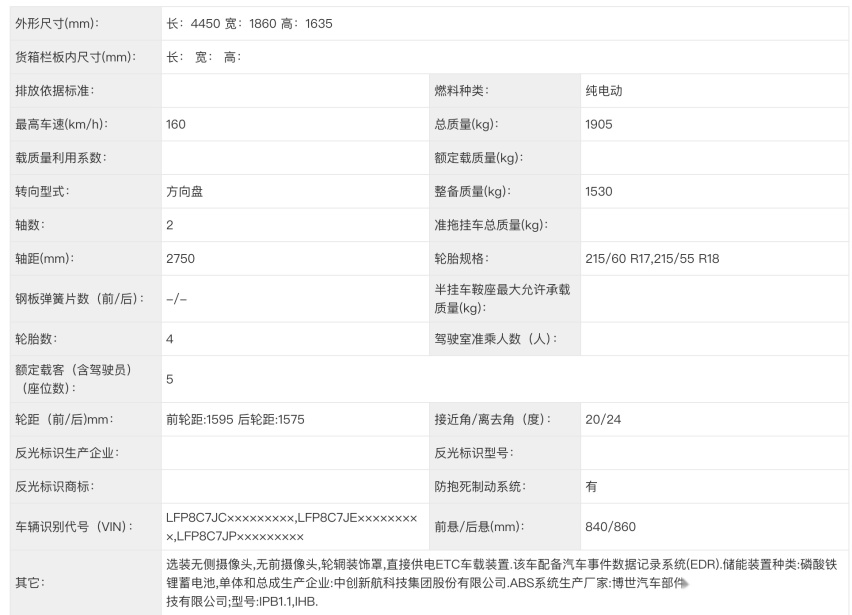852x615 pixels.
Task: Click the 燃料种类 label
Action: 461,91
